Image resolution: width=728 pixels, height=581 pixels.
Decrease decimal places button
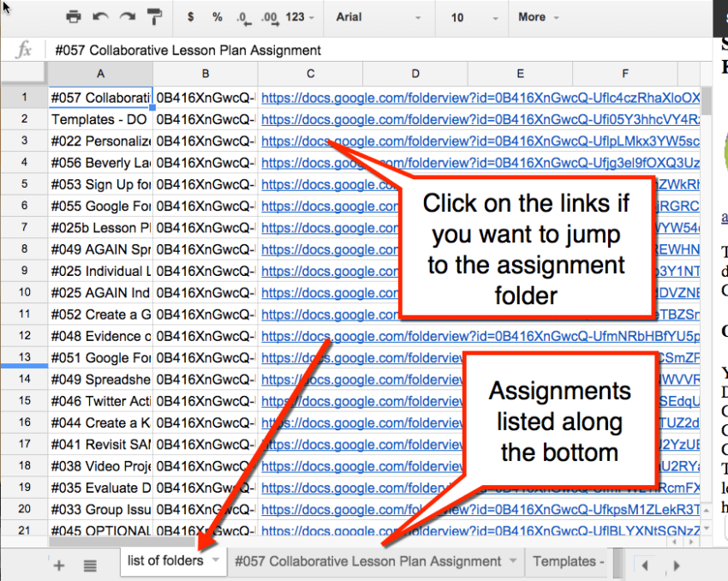pos(243,18)
